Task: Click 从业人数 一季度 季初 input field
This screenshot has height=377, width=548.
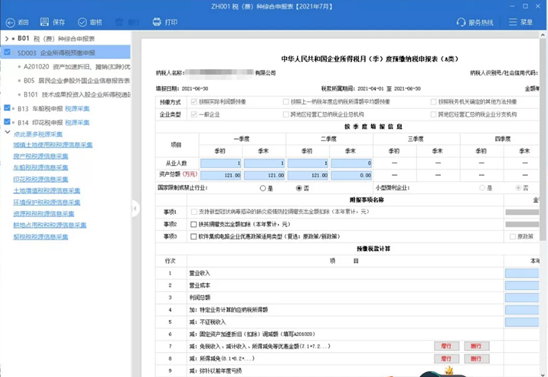Action: pos(221,163)
